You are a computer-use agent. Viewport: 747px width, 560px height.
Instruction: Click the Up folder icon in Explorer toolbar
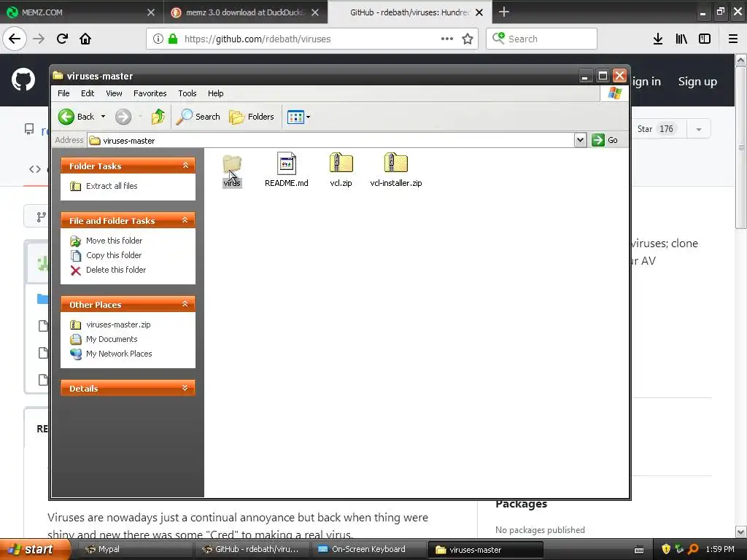tap(158, 117)
